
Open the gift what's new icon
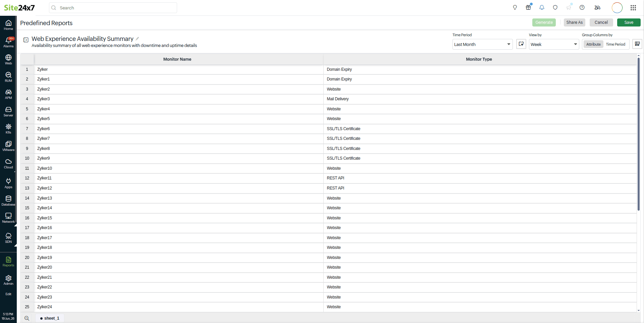(x=528, y=7)
